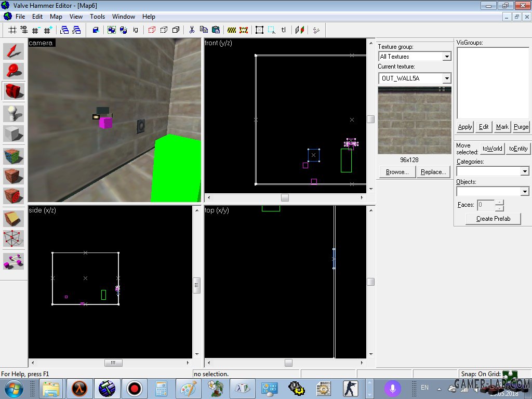The image size is (532, 399).
Task: Click Save window state icon
Action: point(77,30)
